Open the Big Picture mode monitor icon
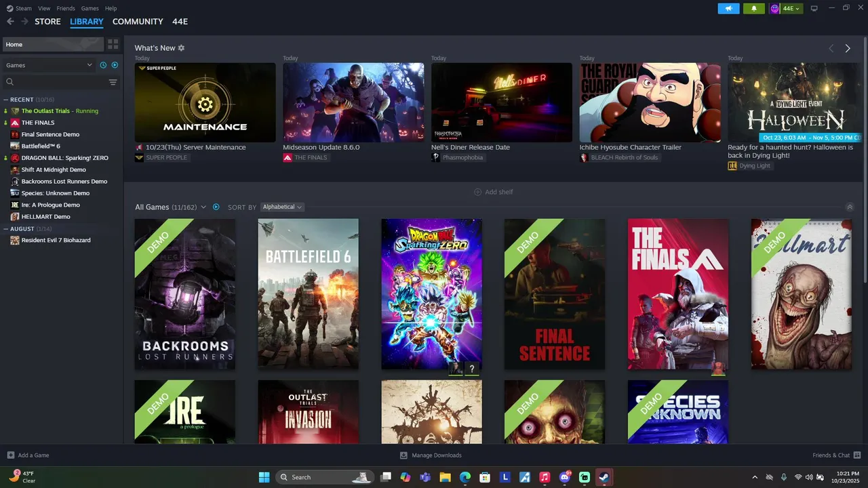This screenshot has width=868, height=488. click(x=814, y=8)
